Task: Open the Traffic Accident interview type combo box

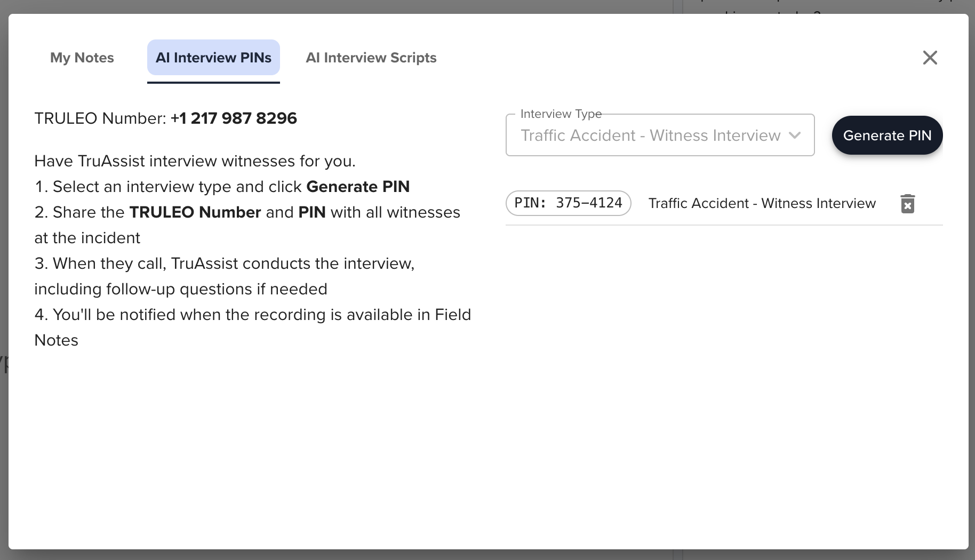Action: (x=660, y=135)
